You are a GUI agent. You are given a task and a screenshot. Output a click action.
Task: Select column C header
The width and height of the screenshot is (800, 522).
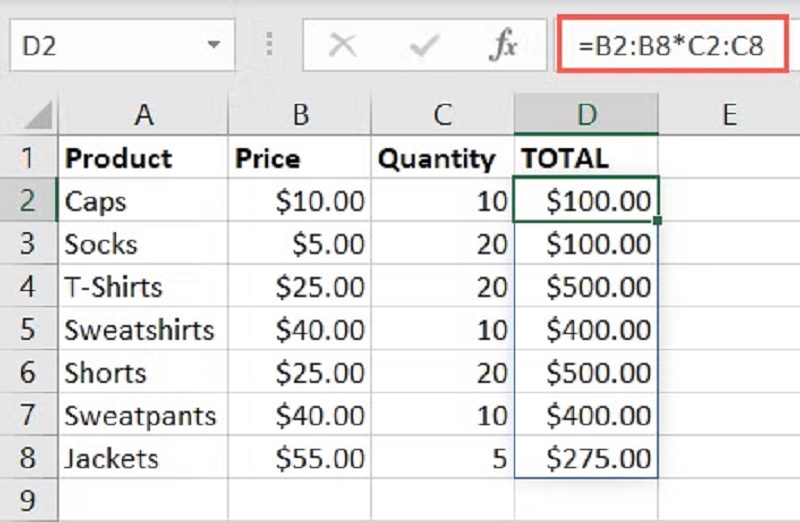point(442,115)
